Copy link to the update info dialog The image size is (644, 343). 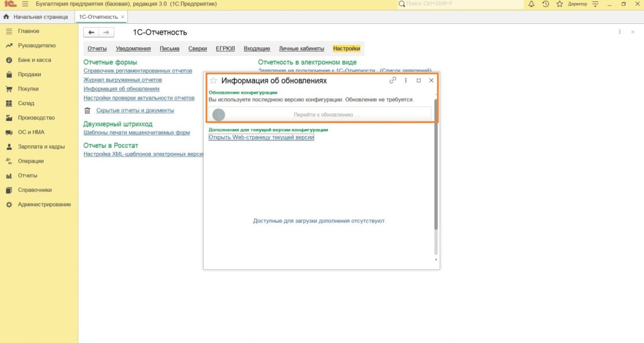393,81
